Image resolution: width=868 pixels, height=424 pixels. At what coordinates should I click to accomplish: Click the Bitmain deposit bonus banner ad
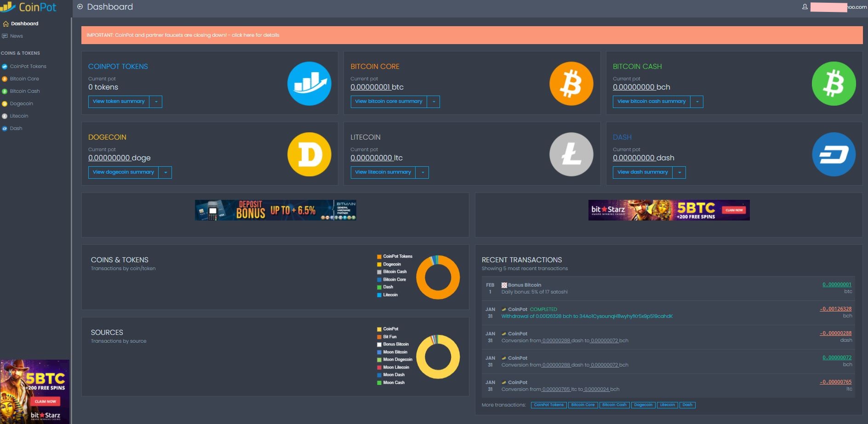(x=275, y=210)
